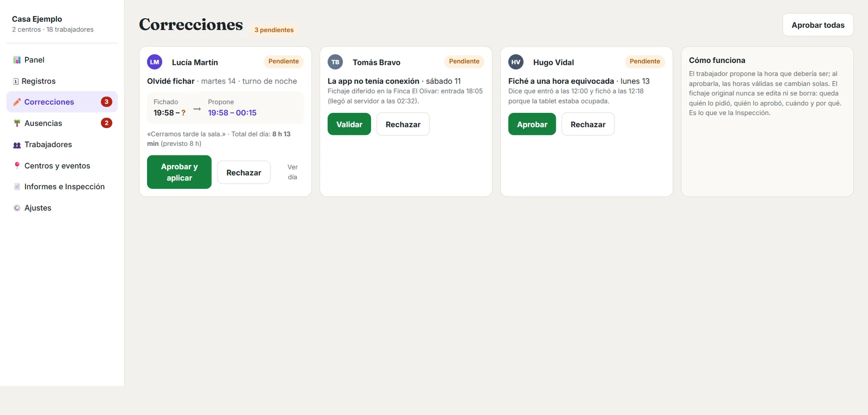The width and height of the screenshot is (868, 415).
Task: Click the Pendiente tag on Tomás Bravo's card
Action: pos(464,61)
